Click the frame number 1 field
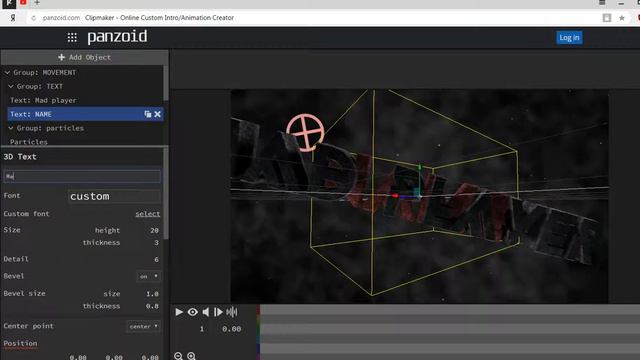This screenshot has width=640, height=360. click(x=202, y=329)
